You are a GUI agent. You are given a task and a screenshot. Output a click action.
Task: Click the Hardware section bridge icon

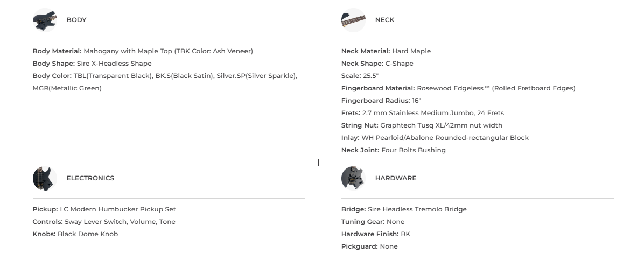tap(353, 178)
